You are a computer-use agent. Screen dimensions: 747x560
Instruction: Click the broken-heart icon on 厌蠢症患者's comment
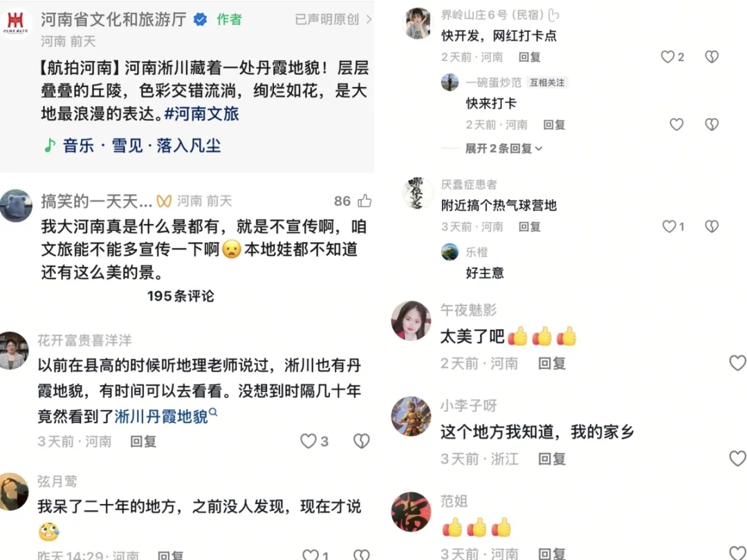712,226
